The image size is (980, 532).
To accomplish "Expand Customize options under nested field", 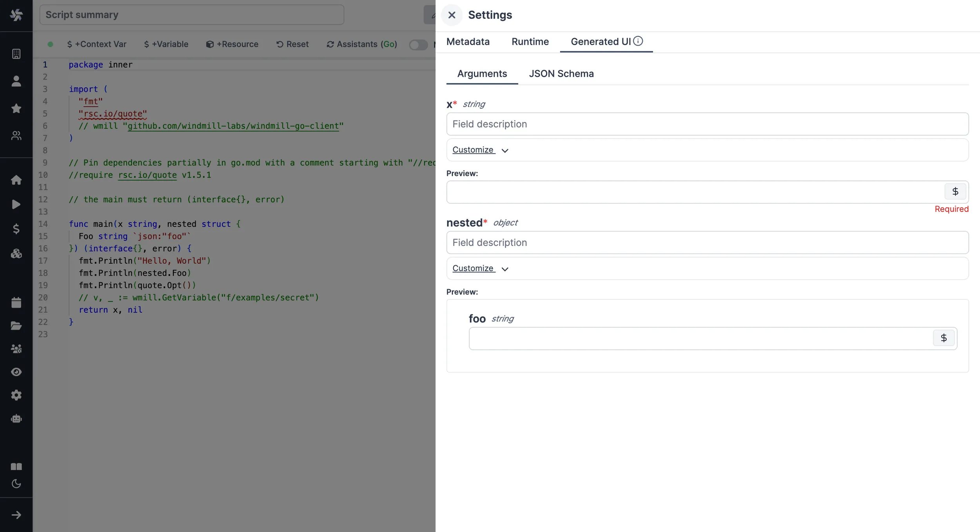I will coord(479,268).
